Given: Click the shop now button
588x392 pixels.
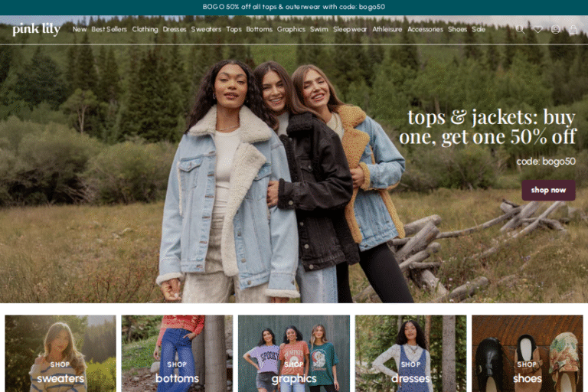Looking at the screenshot, I should 548,190.
